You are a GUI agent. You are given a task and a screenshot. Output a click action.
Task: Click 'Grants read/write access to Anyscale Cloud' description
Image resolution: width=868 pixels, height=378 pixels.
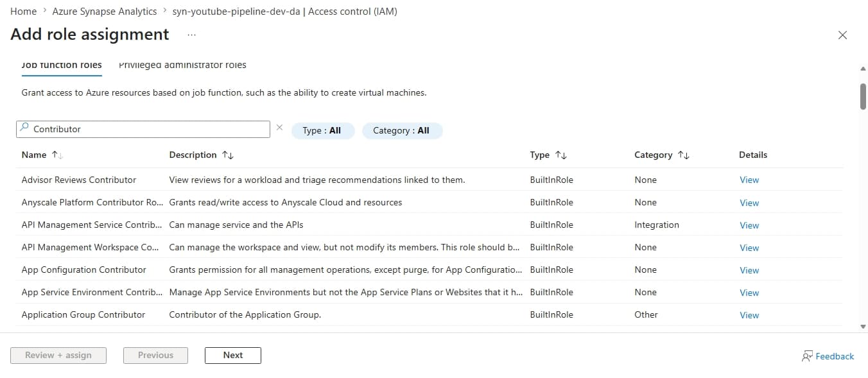coord(285,202)
